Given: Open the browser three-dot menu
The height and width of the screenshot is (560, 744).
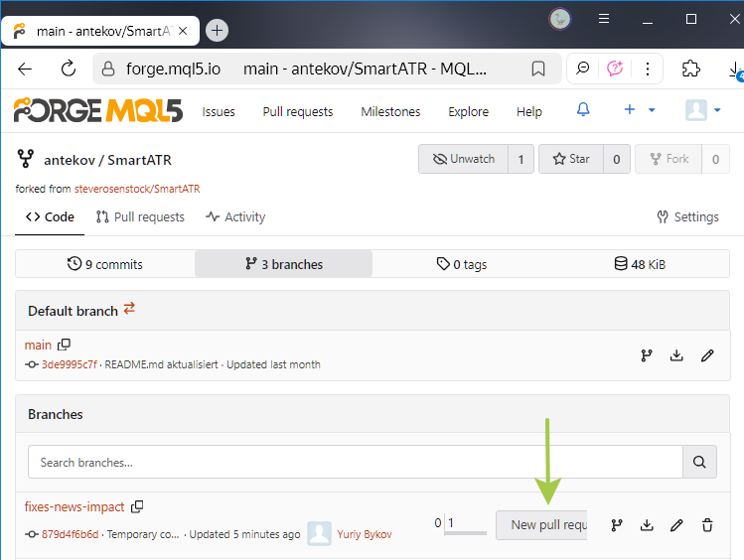Looking at the screenshot, I should [x=648, y=69].
